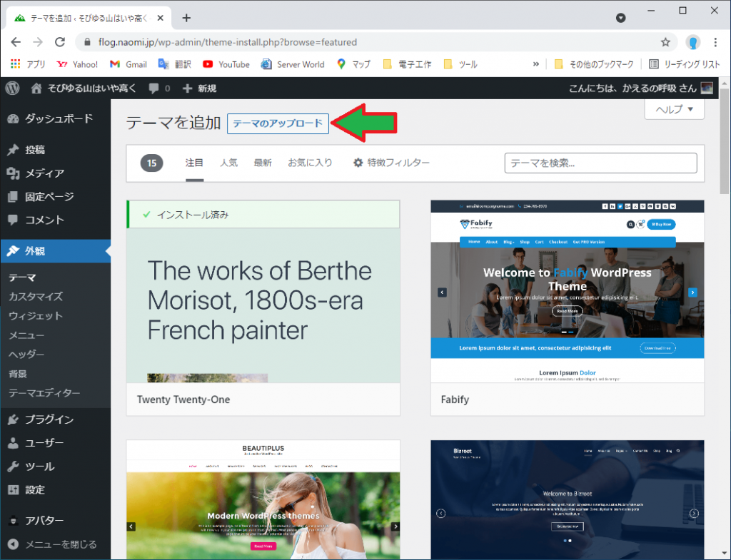Open the Yahoo! bookmark

(x=77, y=64)
